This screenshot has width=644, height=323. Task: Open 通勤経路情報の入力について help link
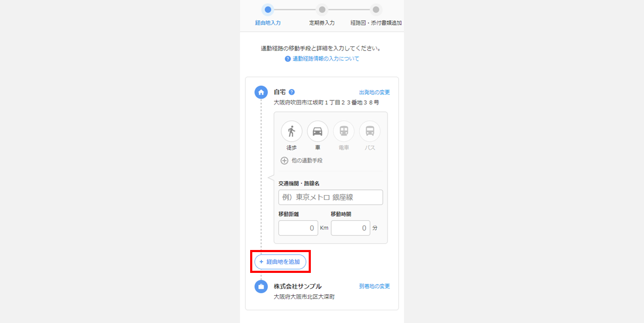click(x=326, y=59)
